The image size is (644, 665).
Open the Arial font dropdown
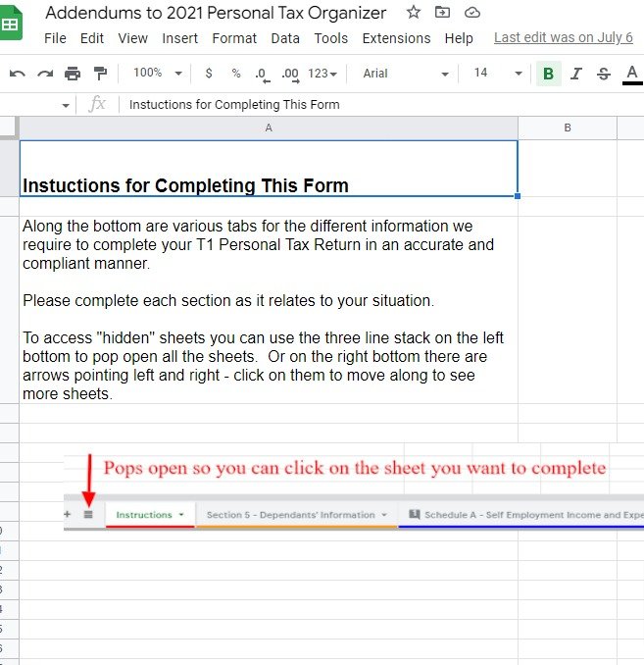point(405,74)
